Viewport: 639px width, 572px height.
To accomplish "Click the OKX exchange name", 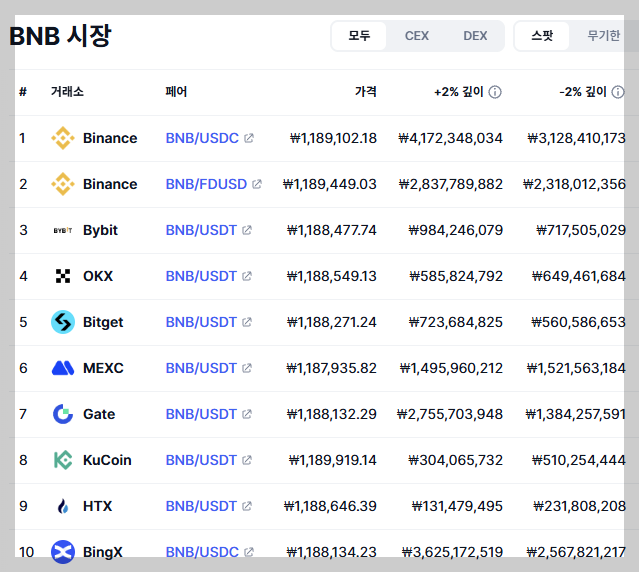I will point(98,276).
